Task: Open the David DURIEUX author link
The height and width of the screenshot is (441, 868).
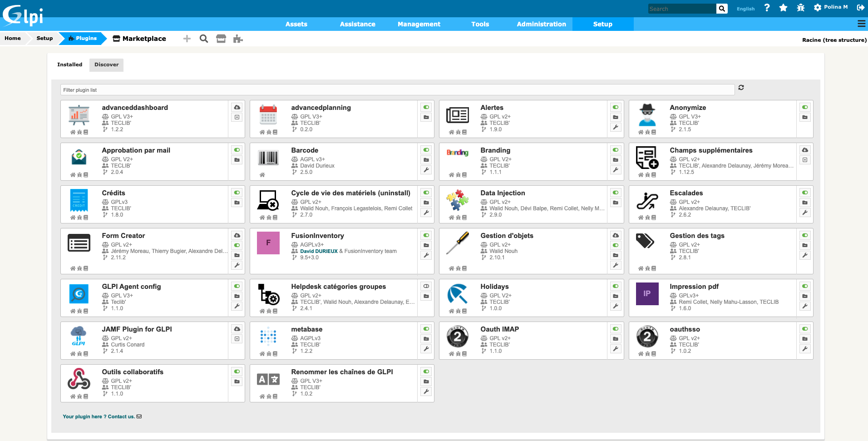Action: coord(319,251)
